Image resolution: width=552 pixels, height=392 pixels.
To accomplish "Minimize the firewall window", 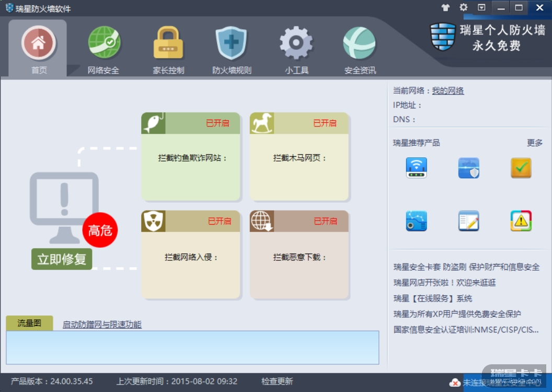I will pyautogui.click(x=501, y=7).
